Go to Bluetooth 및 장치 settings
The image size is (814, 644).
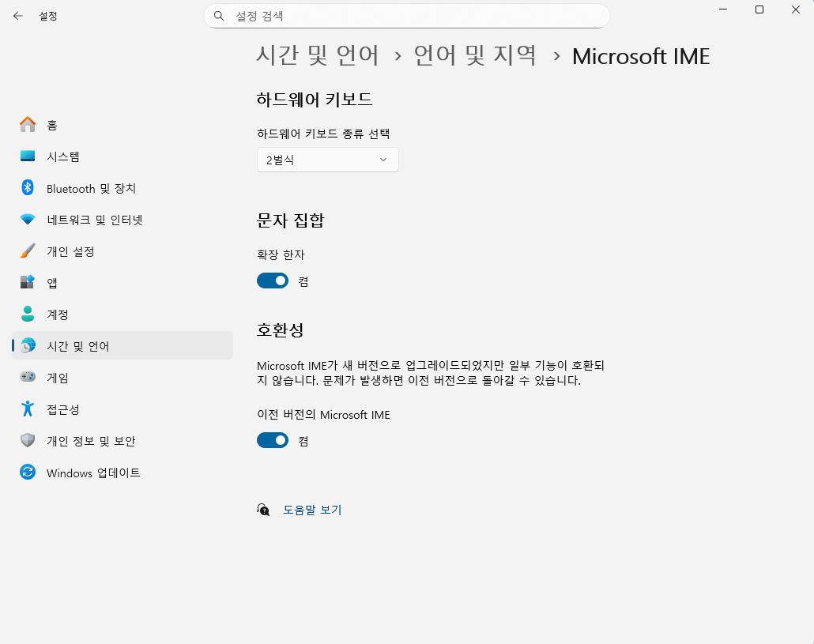pos(122,188)
